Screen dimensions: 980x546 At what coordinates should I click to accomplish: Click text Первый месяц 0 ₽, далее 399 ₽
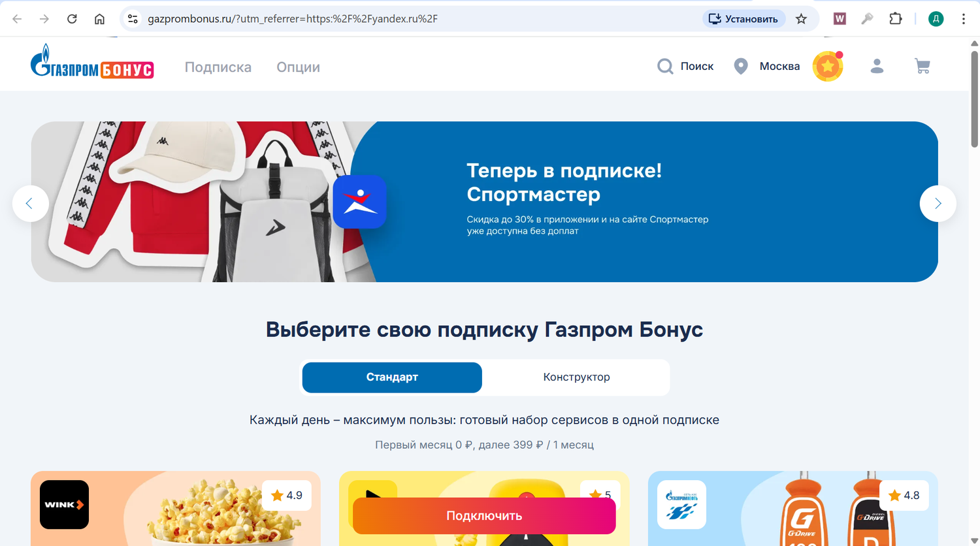coord(459,445)
